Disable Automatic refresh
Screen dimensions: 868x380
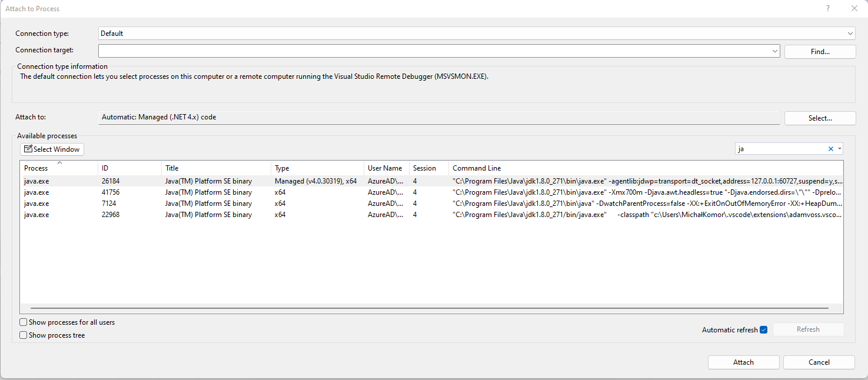[x=763, y=329]
